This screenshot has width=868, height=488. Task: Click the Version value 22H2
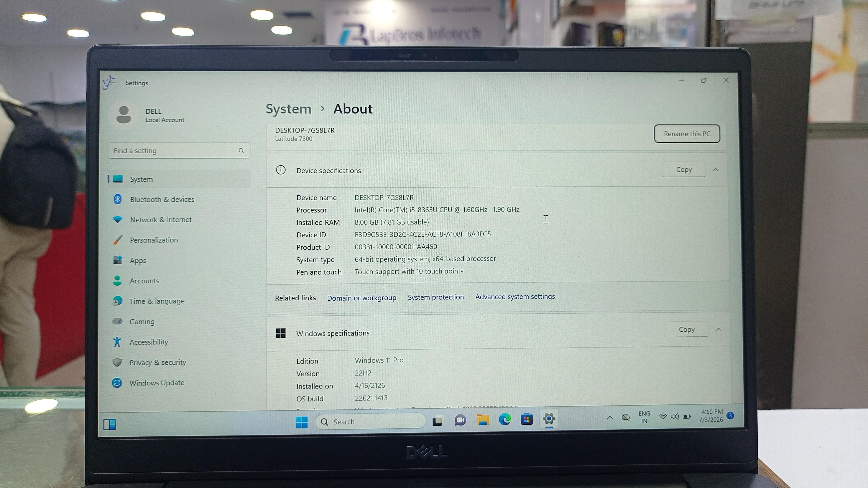coord(363,373)
